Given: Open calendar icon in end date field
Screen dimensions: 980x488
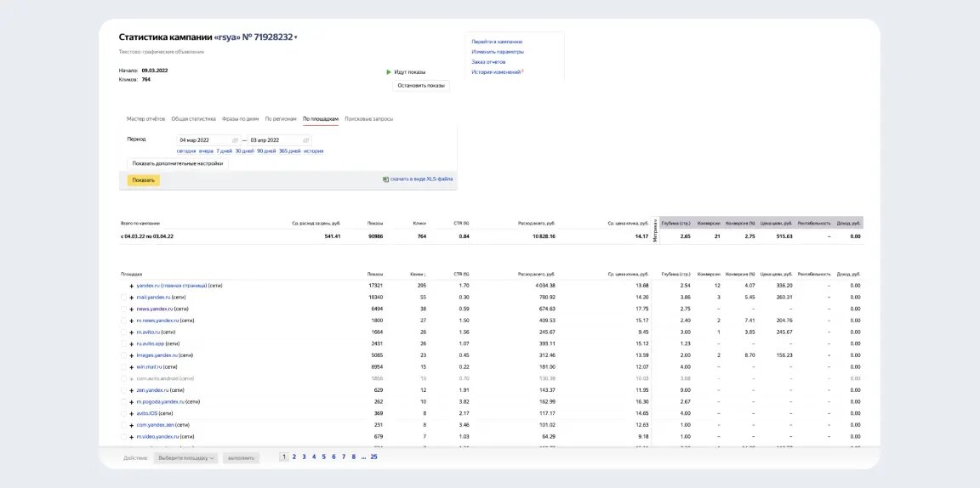Looking at the screenshot, I should [x=306, y=140].
